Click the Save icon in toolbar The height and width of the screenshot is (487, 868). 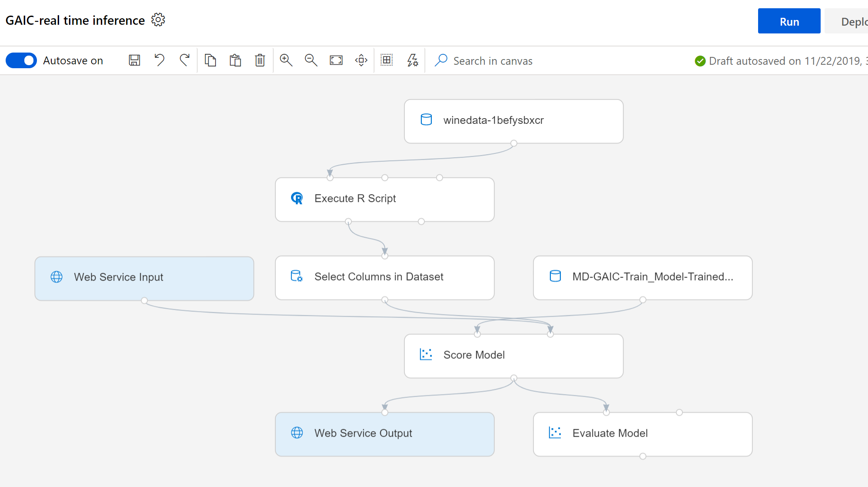pos(134,60)
